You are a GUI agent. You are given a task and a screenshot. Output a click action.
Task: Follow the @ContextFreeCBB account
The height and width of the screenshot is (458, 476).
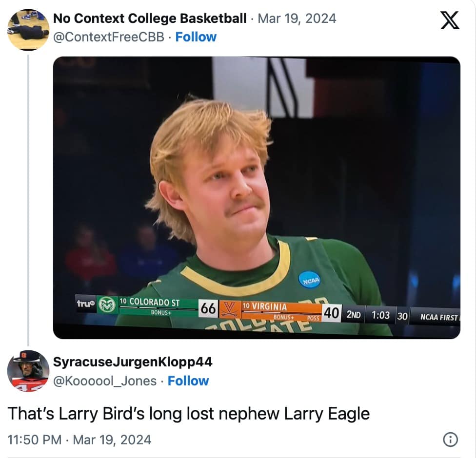tap(196, 37)
